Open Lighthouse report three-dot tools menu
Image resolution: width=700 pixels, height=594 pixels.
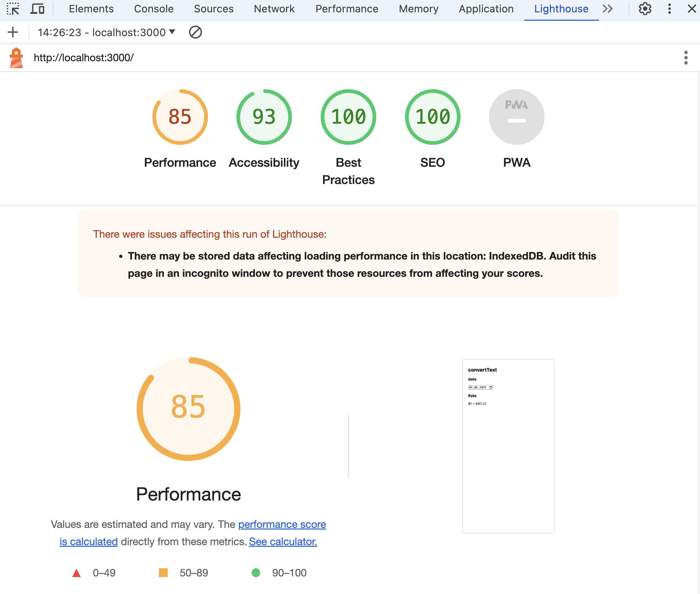coord(686,58)
